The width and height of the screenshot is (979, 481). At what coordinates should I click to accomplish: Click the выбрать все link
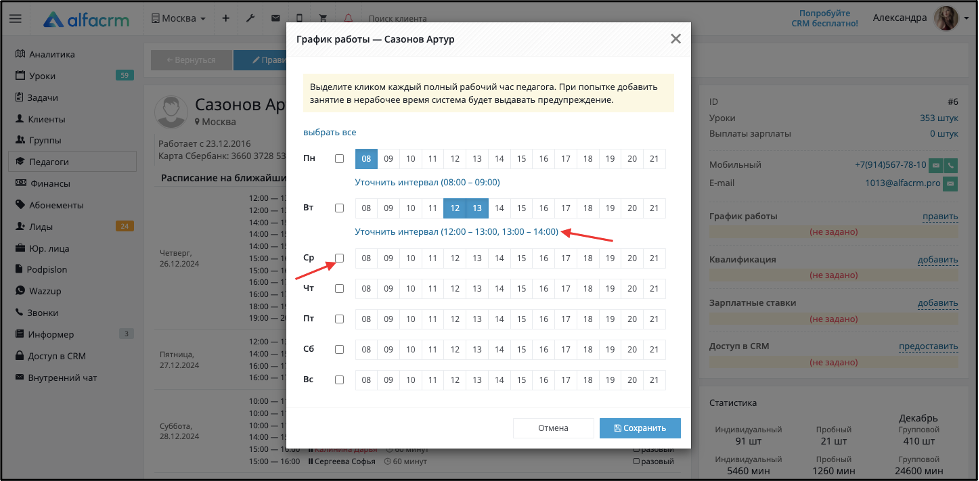click(330, 132)
